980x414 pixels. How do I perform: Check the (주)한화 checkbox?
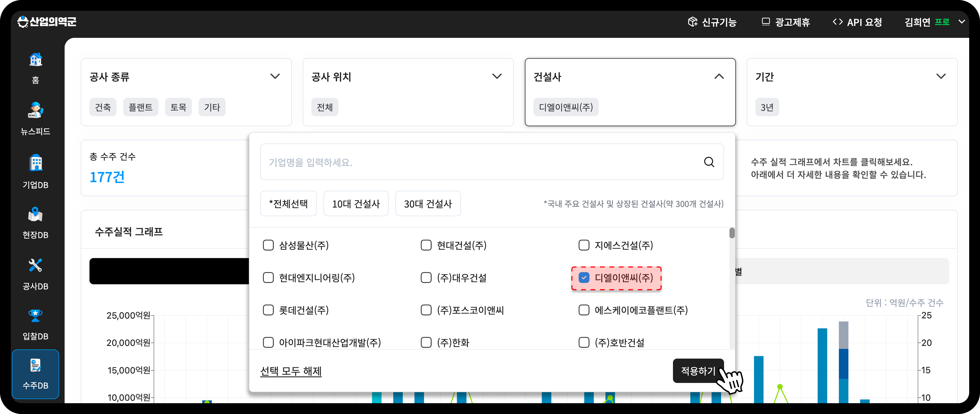426,342
